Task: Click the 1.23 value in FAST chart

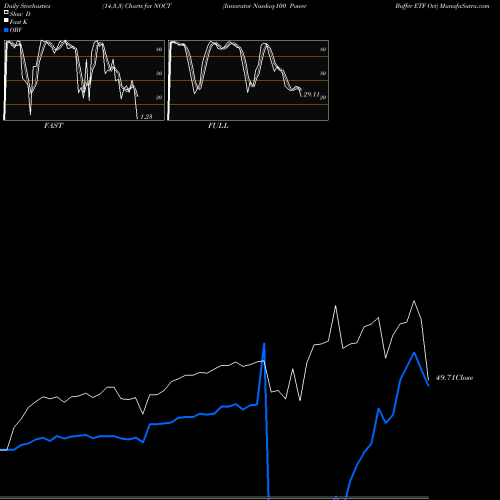Action: [x=146, y=116]
